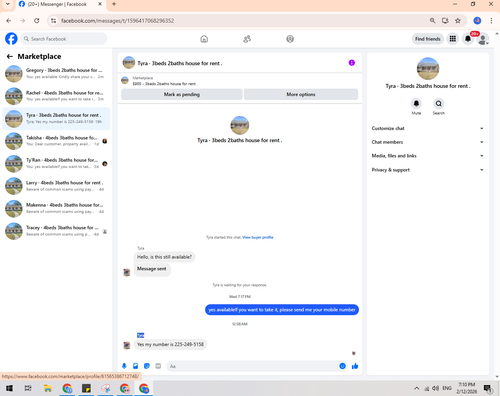Send a thumbs-up like
Viewport: 500px width, 396px height.
[355, 366]
